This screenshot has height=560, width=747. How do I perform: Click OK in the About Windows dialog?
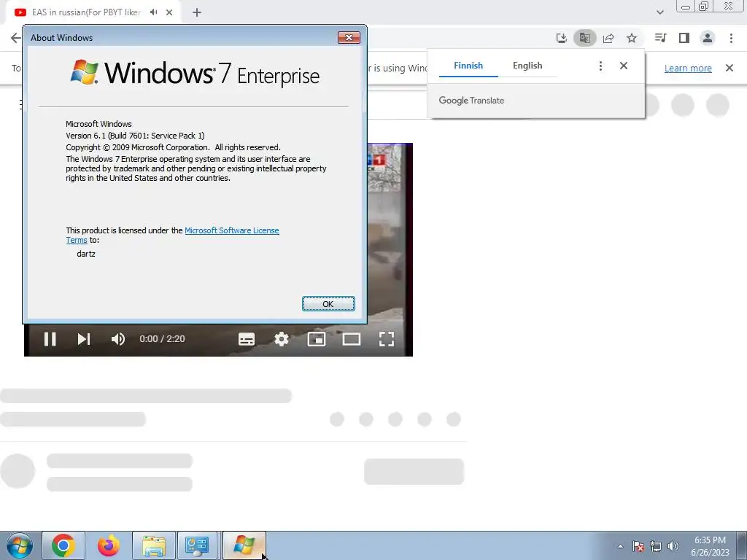tap(328, 304)
